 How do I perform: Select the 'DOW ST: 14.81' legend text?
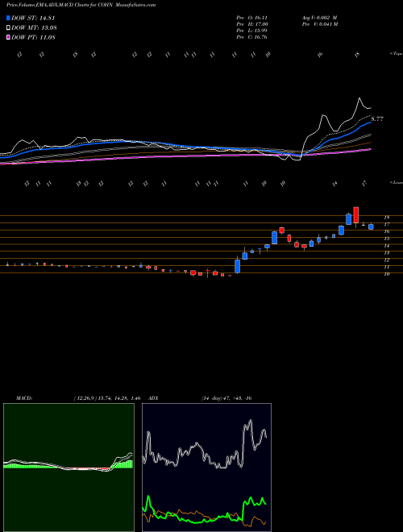pyautogui.click(x=33, y=19)
